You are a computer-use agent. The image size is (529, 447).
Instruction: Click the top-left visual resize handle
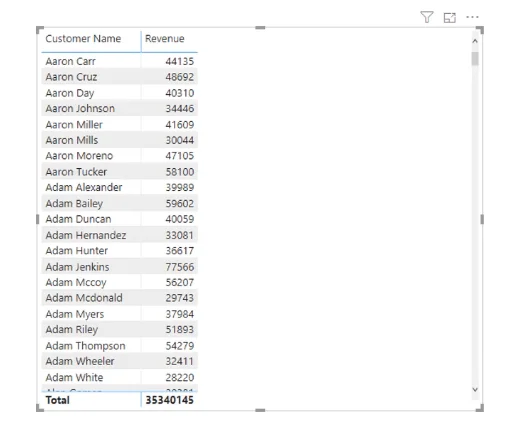39,30
